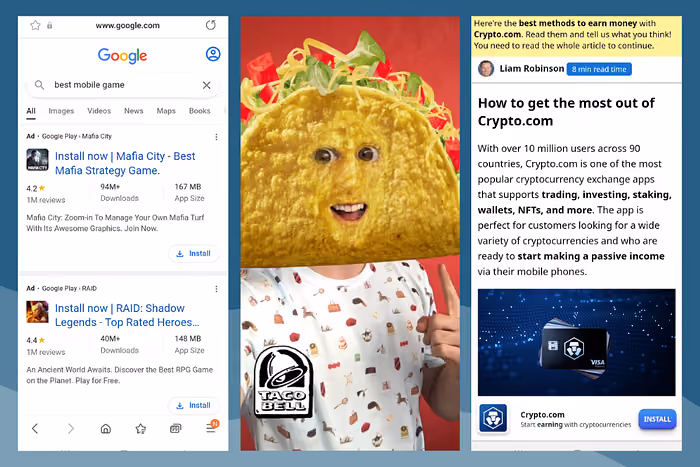Viewport: 700px width, 467px height.
Task: Tap the search magnifier icon
Action: pyautogui.click(x=39, y=85)
